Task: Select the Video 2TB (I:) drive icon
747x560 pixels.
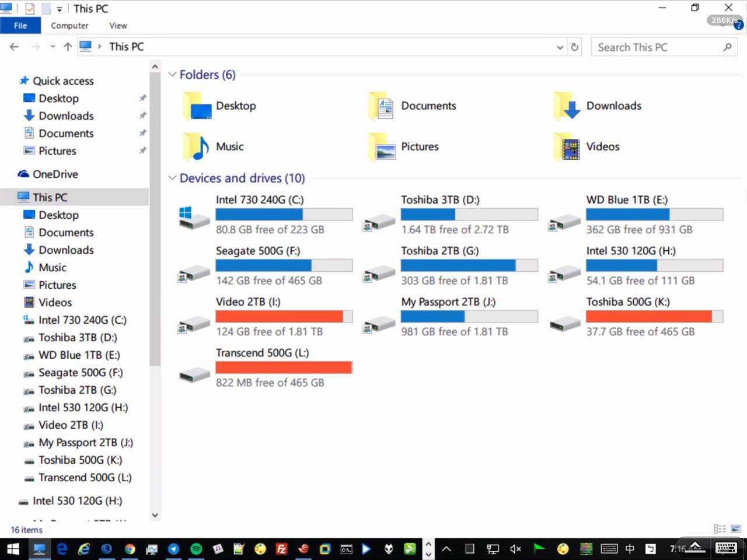Action: tap(194, 324)
